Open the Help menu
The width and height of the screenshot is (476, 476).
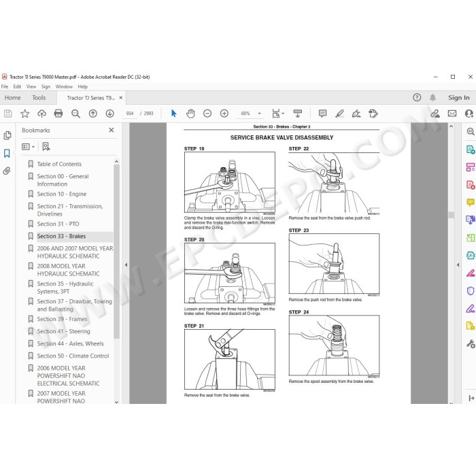[82, 86]
